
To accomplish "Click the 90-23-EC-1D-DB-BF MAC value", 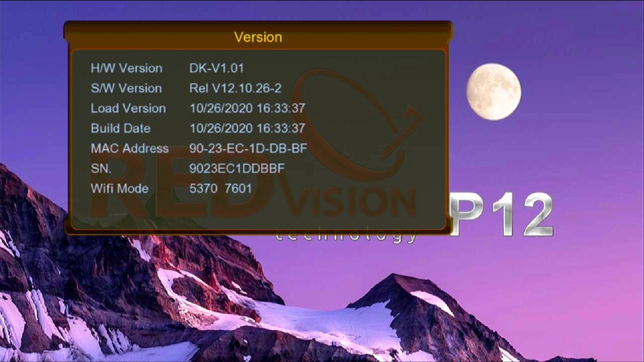I will [248, 149].
